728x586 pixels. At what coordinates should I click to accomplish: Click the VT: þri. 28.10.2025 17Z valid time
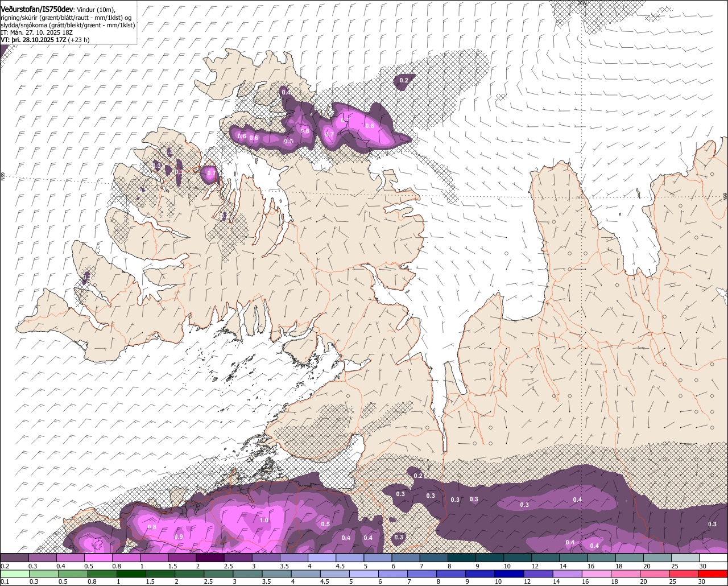click(33, 40)
